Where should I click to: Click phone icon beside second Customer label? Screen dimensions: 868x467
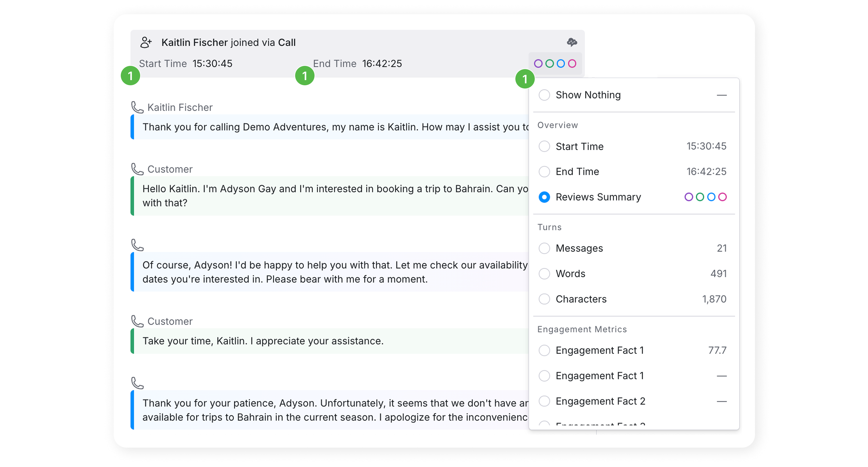click(x=137, y=321)
